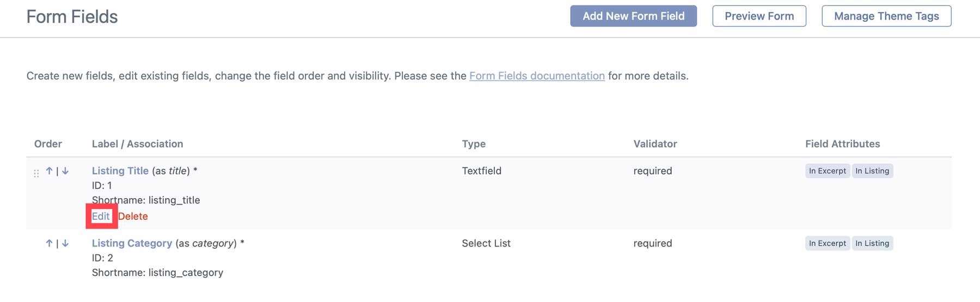Click the Field Attributes column header
The image size is (980, 302).
(x=842, y=144)
